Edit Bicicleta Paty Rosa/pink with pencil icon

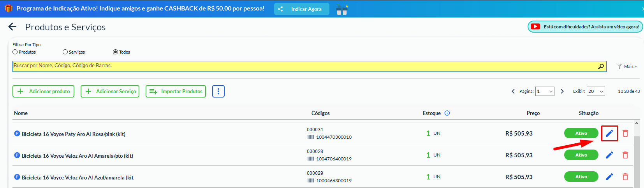[609, 133]
